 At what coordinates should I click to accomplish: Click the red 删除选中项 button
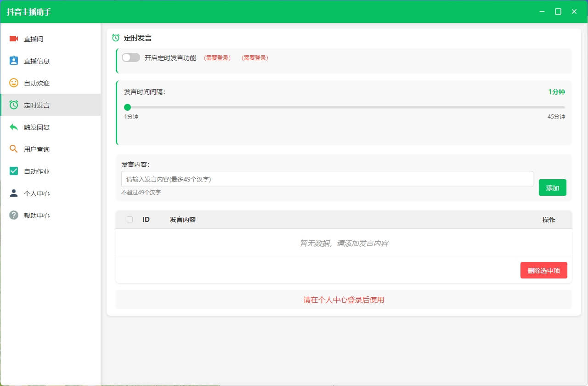click(544, 270)
